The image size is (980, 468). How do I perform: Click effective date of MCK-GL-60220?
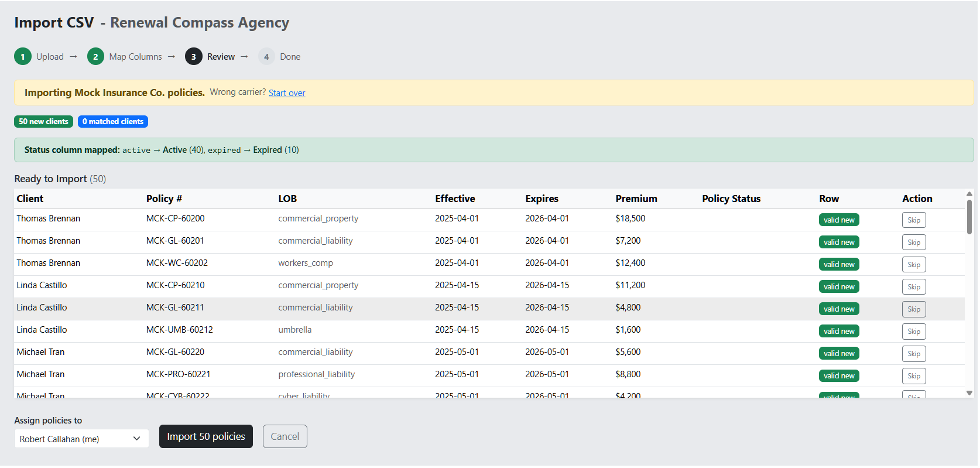[457, 352]
